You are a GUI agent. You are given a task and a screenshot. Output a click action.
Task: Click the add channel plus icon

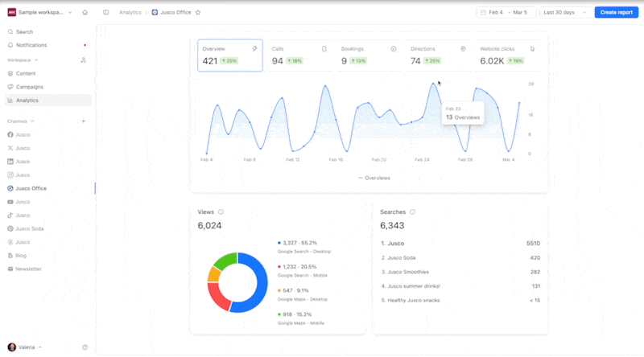[x=84, y=121]
